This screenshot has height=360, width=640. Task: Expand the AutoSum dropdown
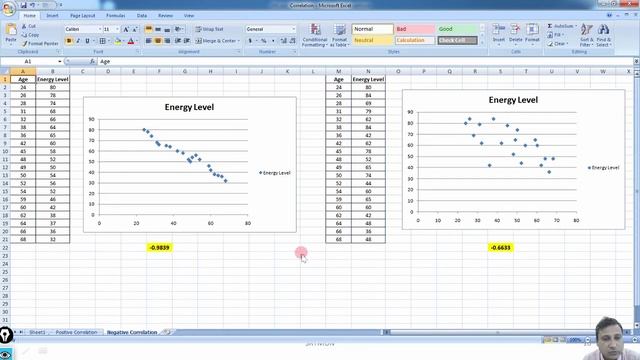576,26
